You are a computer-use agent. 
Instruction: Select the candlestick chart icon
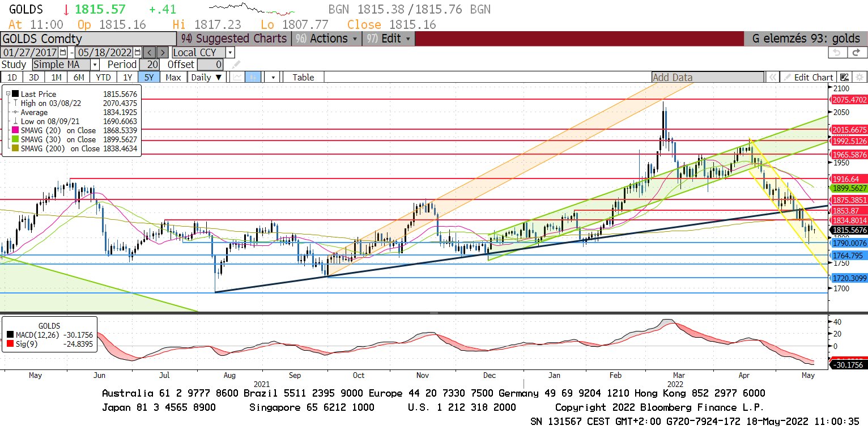coord(253,77)
